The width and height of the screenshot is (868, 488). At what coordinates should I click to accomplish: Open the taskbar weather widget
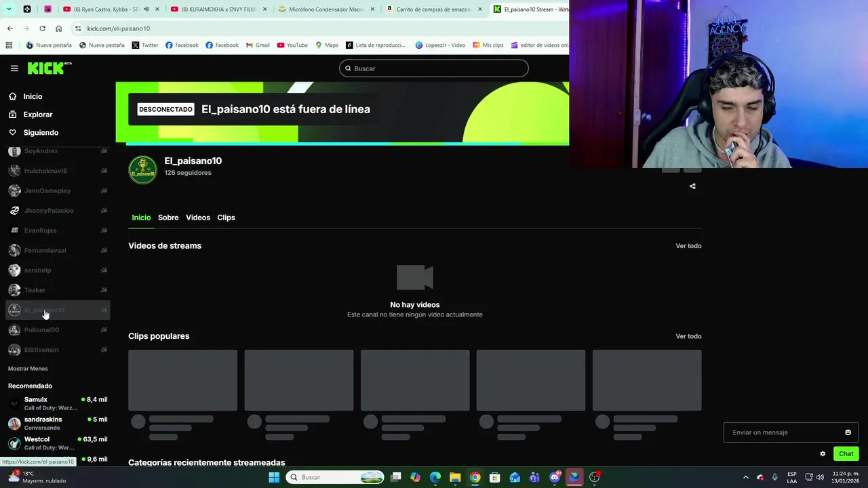point(37,477)
